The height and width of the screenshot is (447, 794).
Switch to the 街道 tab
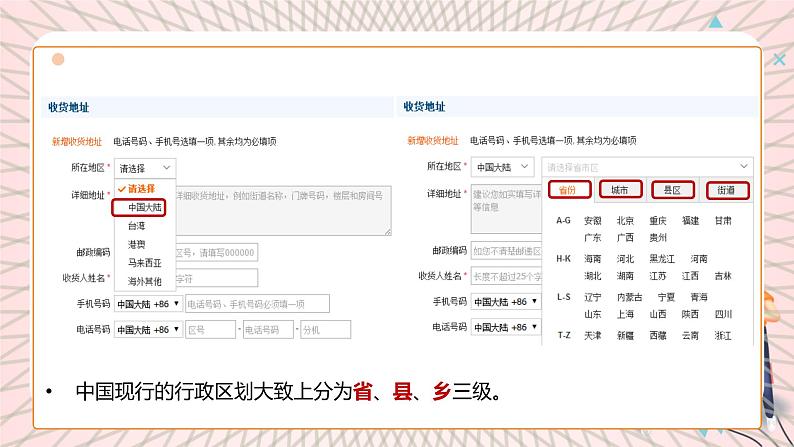727,190
